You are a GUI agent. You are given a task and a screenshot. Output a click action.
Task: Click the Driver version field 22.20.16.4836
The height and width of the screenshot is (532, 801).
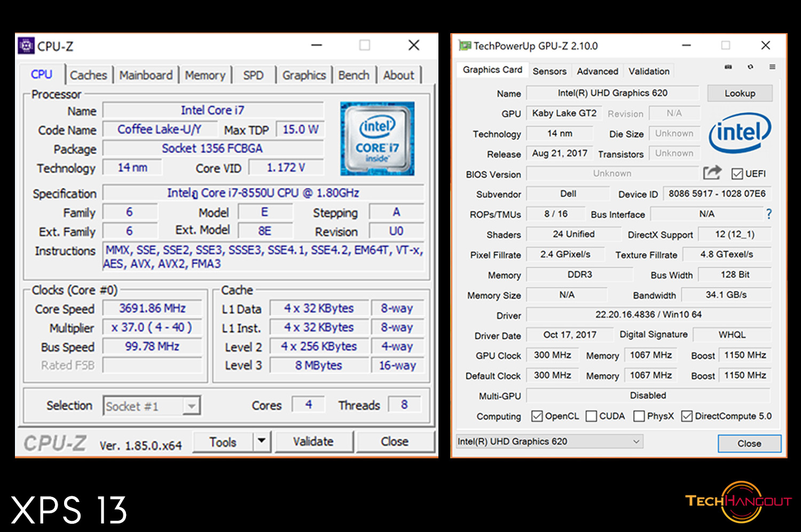648,315
